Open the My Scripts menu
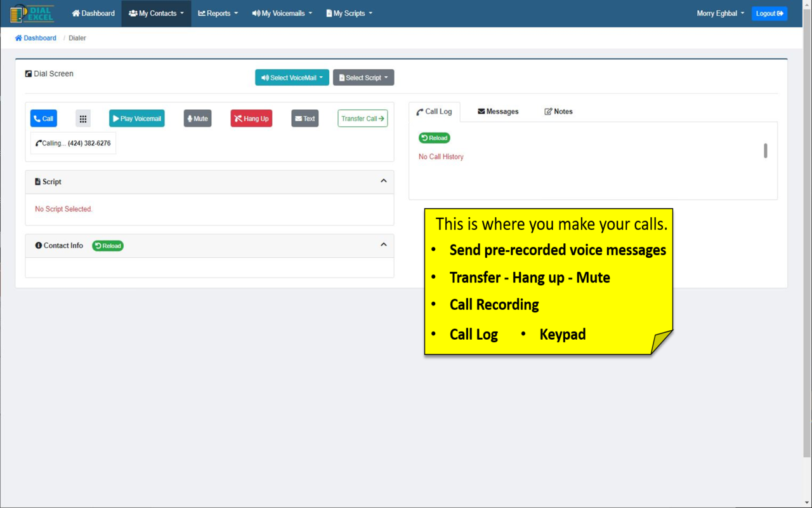Screen dimensions: 812x508 350,13
